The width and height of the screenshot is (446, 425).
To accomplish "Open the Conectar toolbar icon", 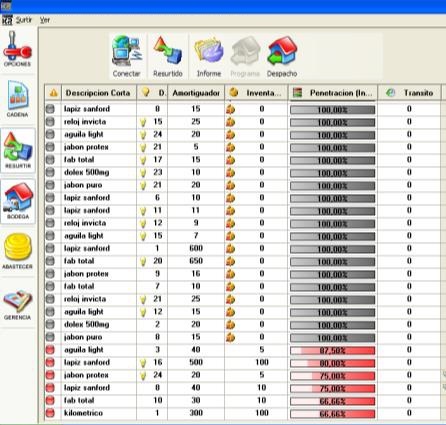I will (127, 56).
